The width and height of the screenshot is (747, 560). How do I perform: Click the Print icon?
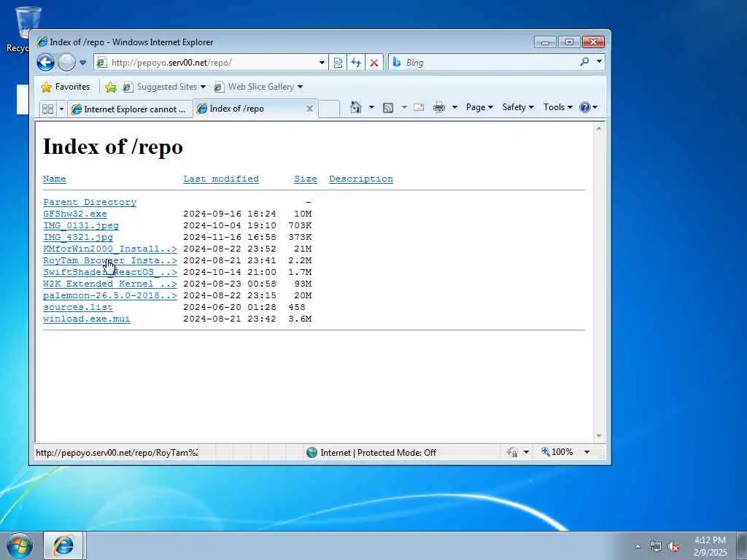pos(438,108)
